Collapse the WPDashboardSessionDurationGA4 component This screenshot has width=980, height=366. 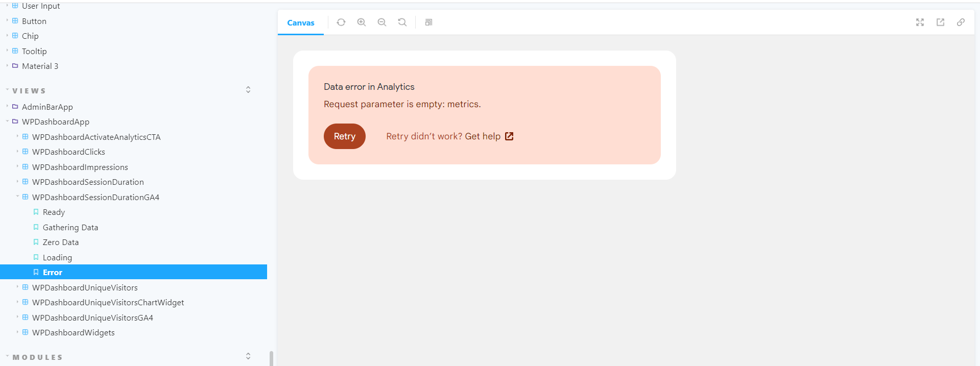coord(17,197)
